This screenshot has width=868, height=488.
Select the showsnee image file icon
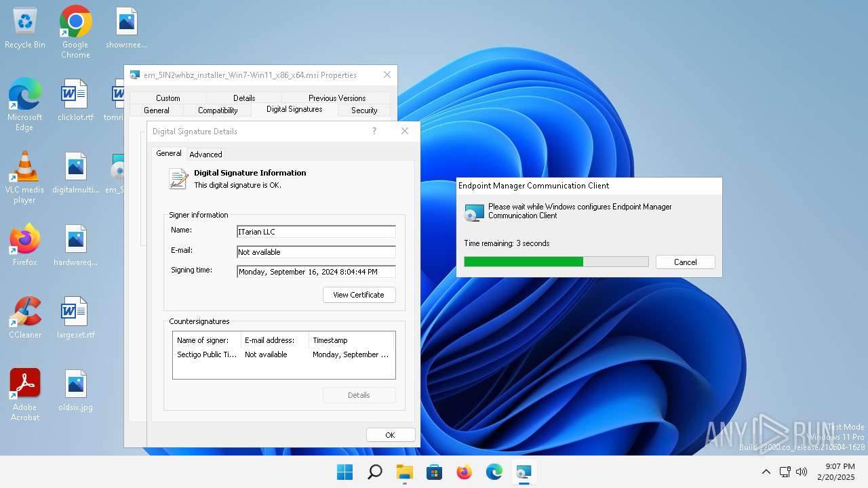[126, 28]
